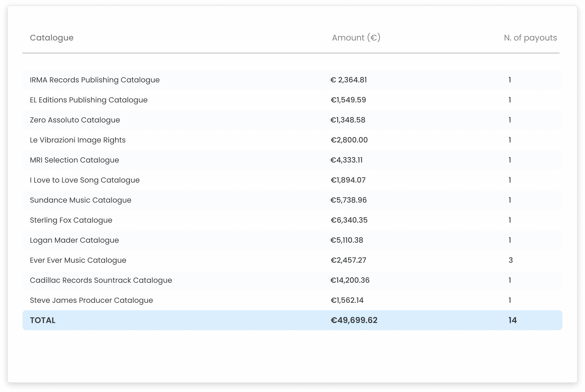The height and width of the screenshot is (392, 585).
Task: Click amount €5,738.96
Action: coord(349,200)
